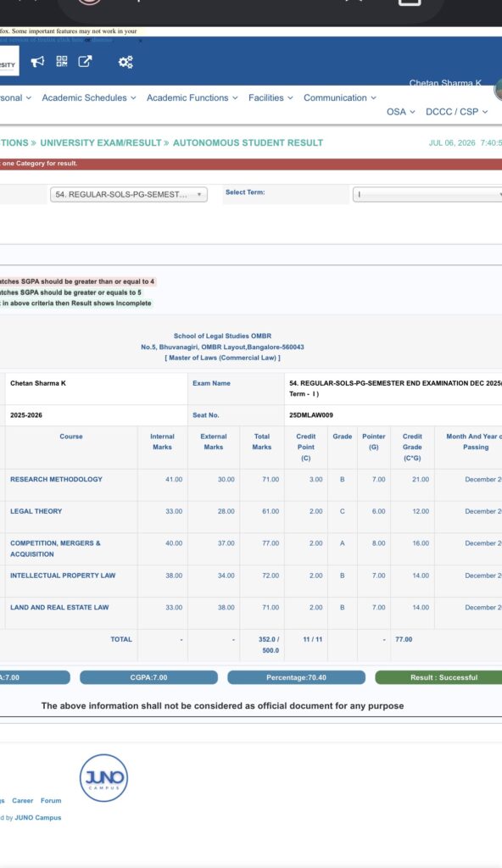
Task: Click Research Methodology internal marks 41.00
Action: coord(174,480)
